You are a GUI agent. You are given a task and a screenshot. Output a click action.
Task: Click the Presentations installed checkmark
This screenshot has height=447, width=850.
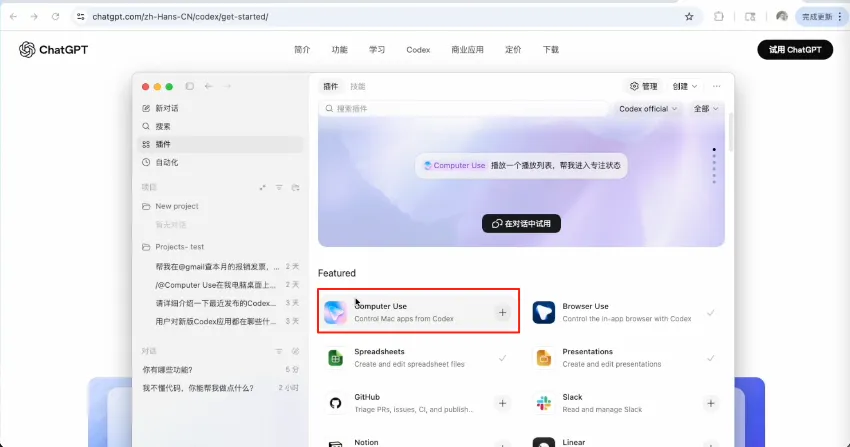pyautogui.click(x=711, y=358)
